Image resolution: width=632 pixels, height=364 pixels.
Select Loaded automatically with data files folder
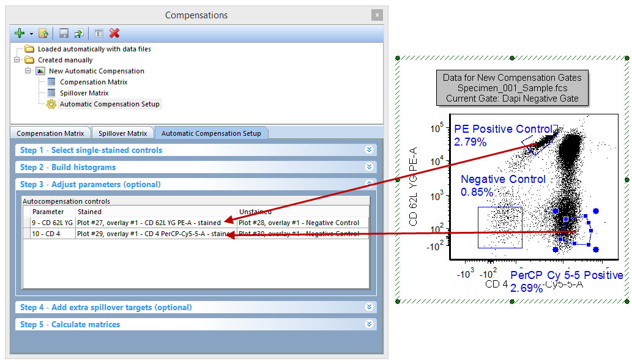point(94,49)
